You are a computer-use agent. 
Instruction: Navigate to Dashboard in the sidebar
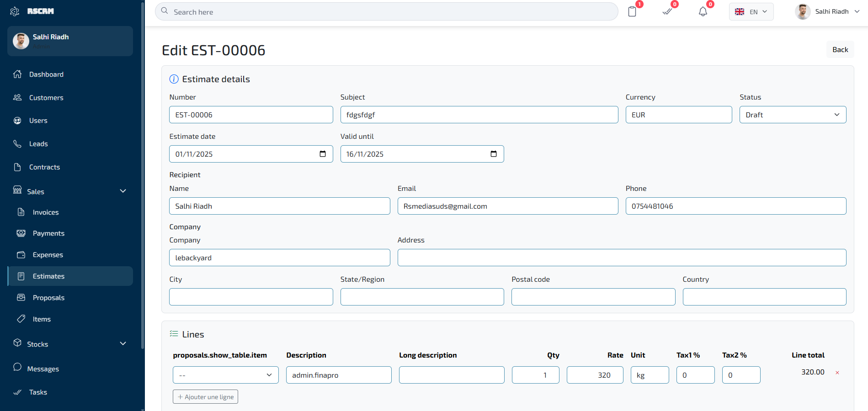click(46, 74)
